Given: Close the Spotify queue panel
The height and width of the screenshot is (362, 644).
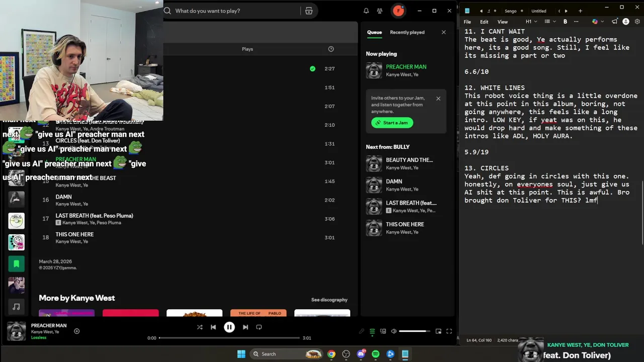Looking at the screenshot, I should (x=443, y=32).
